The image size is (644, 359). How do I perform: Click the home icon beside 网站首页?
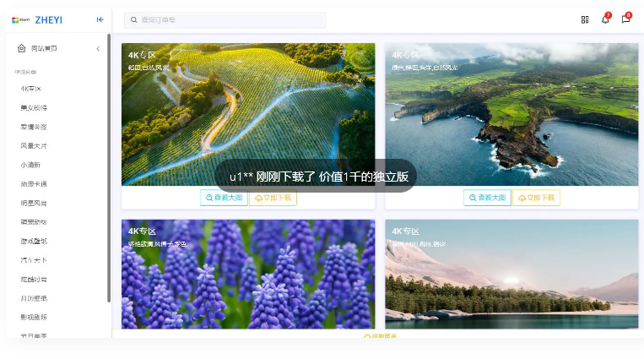(x=22, y=48)
